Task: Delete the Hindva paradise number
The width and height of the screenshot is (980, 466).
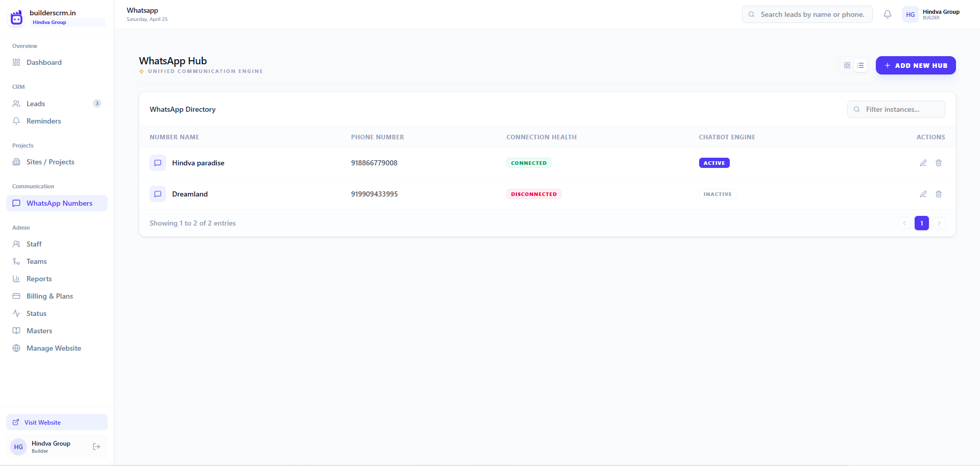Action: [x=939, y=163]
